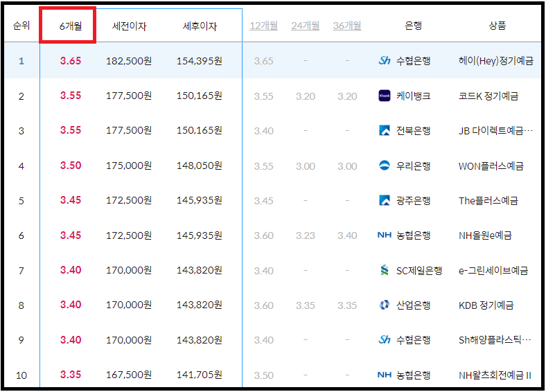The image size is (546, 392).
Task: Click the NH logo beside NH올원e예금
Action: [x=385, y=235]
